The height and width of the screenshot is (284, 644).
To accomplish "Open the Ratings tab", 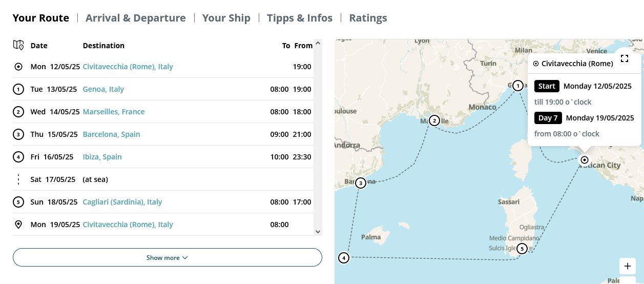I will coord(368,18).
